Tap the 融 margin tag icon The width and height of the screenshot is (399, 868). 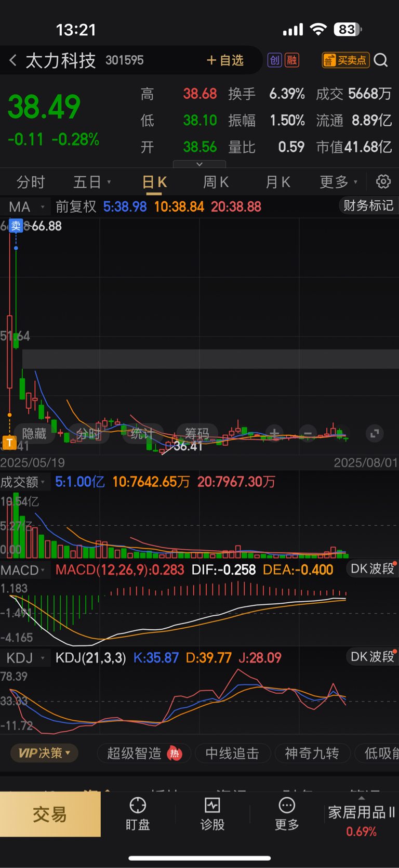(x=291, y=60)
